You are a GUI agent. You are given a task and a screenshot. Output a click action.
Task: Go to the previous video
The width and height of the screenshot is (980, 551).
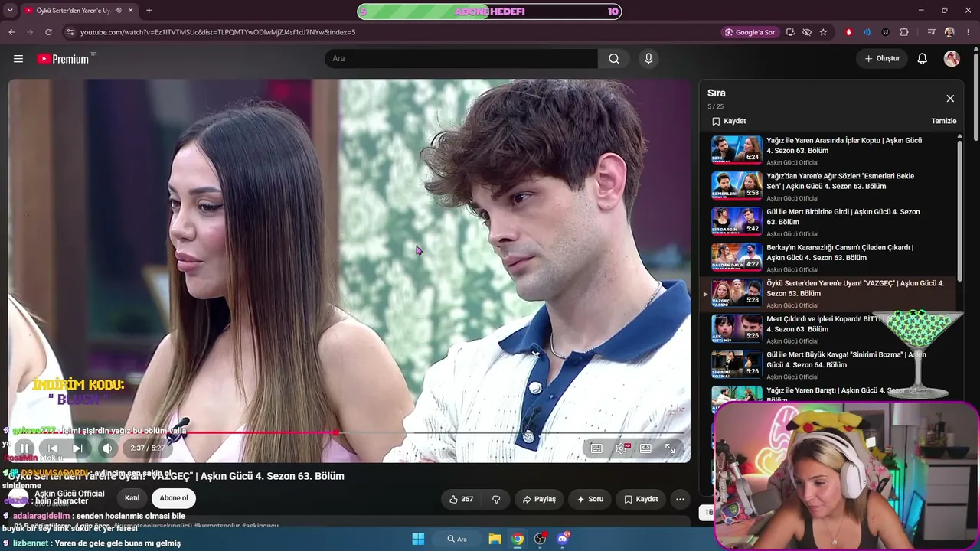[x=53, y=448]
